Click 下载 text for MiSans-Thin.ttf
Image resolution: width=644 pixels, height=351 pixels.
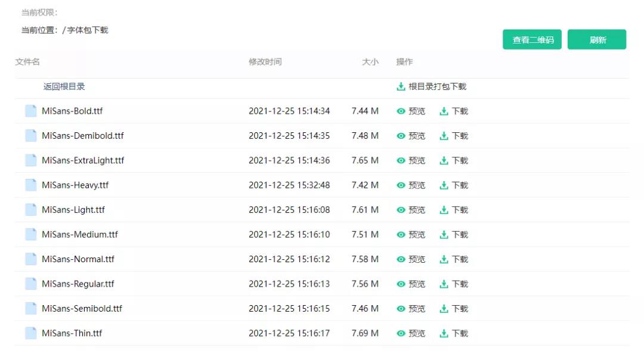coord(460,333)
